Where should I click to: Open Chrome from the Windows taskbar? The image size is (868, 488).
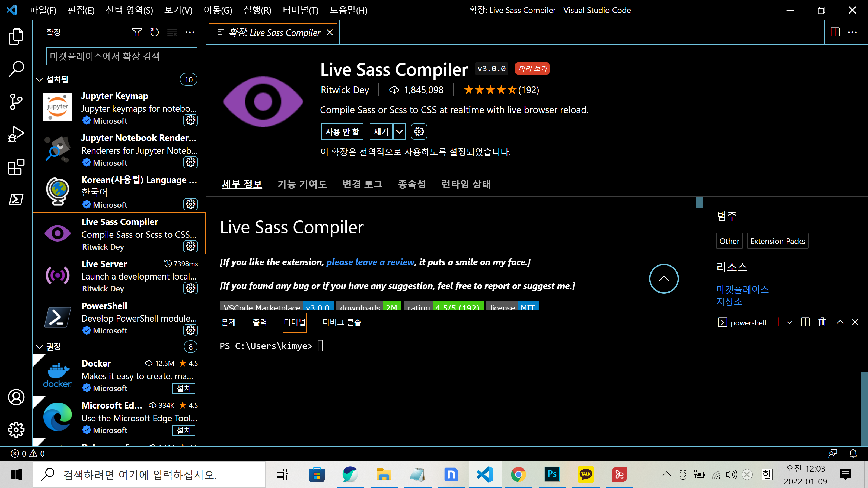[x=518, y=474]
